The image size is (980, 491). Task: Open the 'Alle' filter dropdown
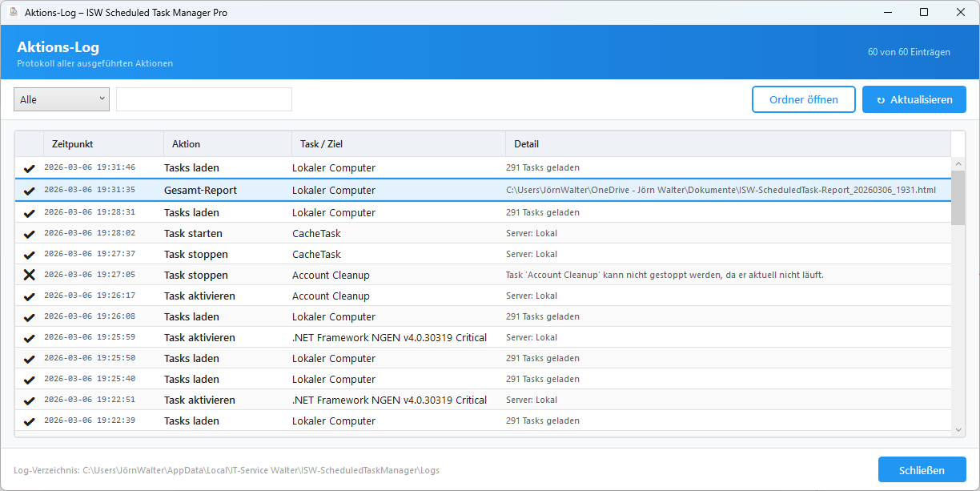click(62, 99)
